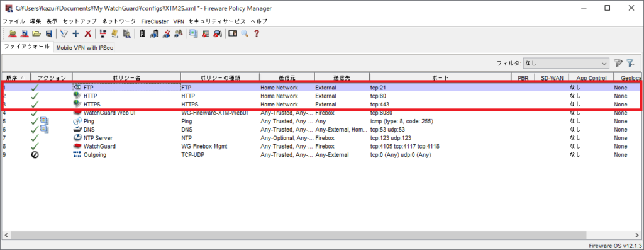
Task: Toggle the details view toolbar icon
Action: pyautogui.click(x=233, y=34)
